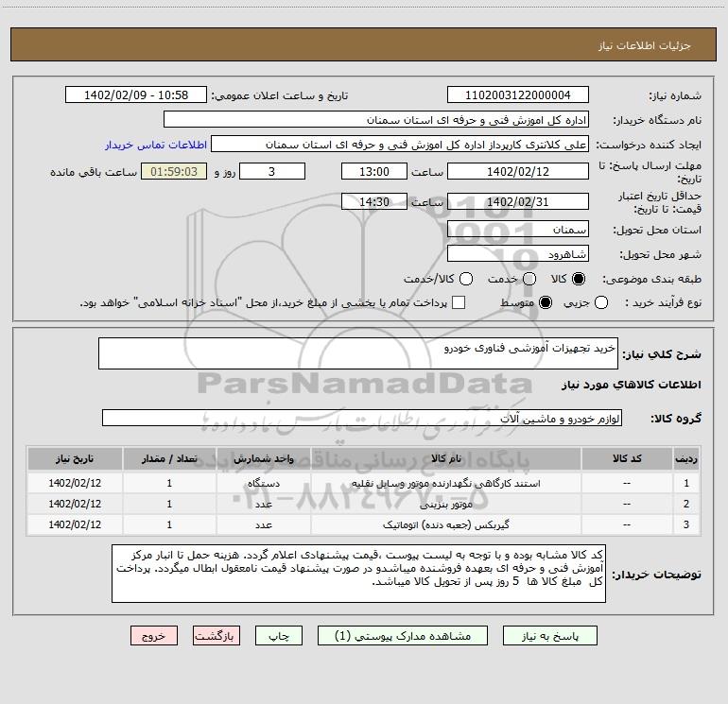This screenshot has width=728, height=704.
Task: Click the price validity date 1402/02/31 field
Action: click(518, 202)
